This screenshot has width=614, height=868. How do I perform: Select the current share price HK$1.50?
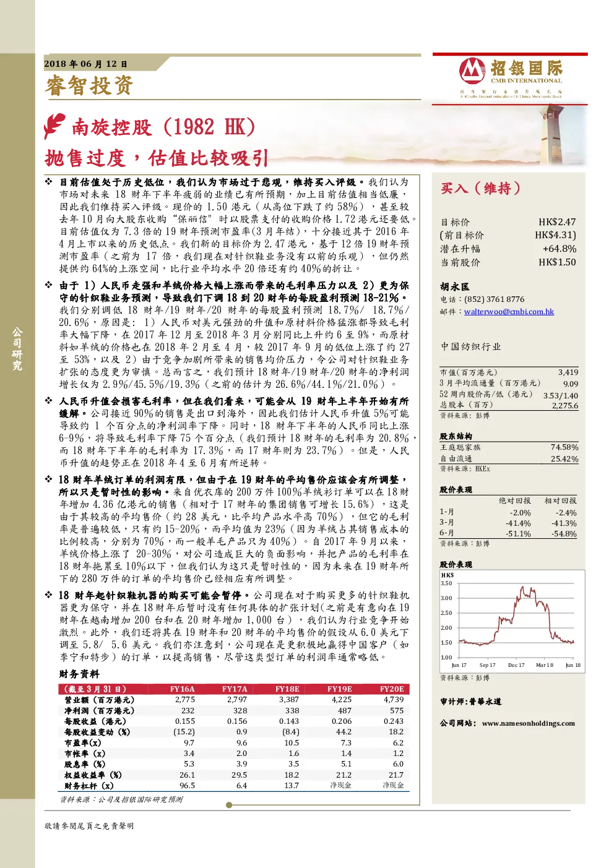557,262
